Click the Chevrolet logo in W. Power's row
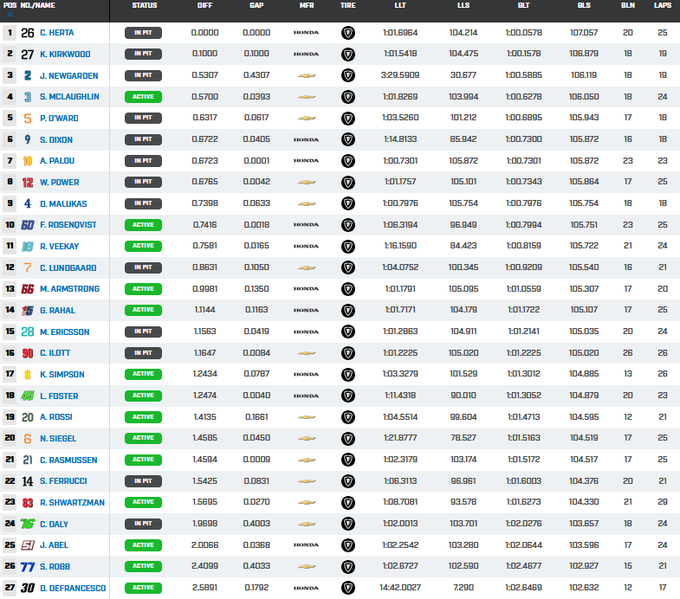The width and height of the screenshot is (680, 599). pyautogui.click(x=306, y=182)
